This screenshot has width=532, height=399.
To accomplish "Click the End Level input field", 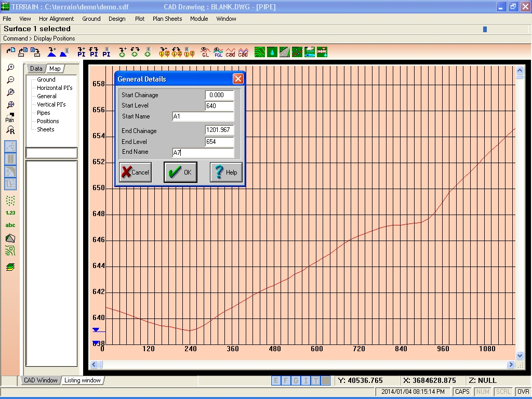I will (220, 142).
